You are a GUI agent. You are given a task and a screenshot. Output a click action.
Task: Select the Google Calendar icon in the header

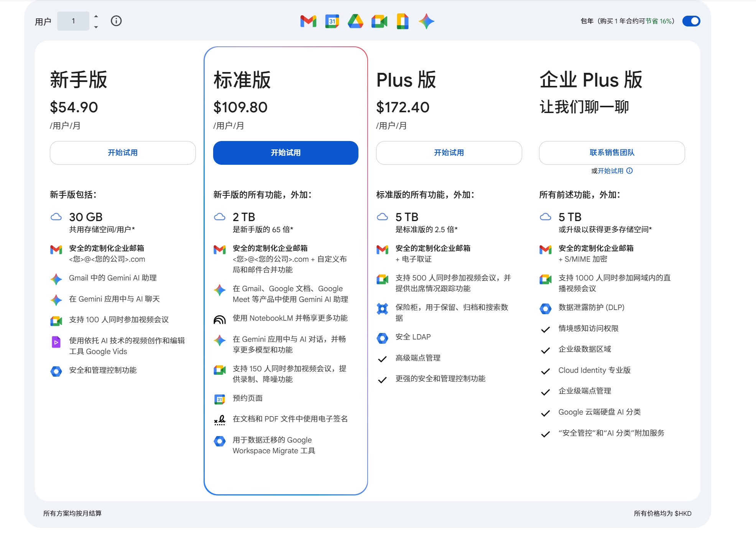tap(332, 21)
